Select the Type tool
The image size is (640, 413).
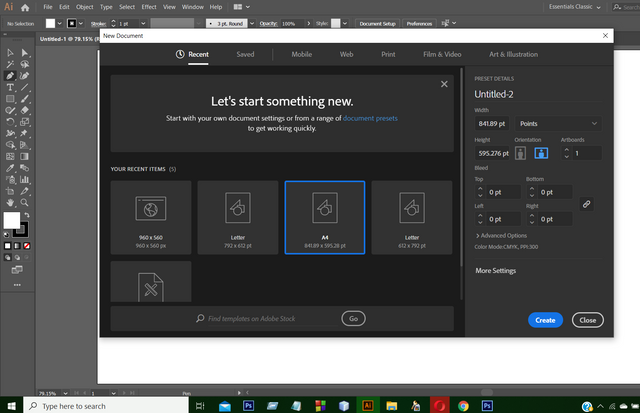10,87
